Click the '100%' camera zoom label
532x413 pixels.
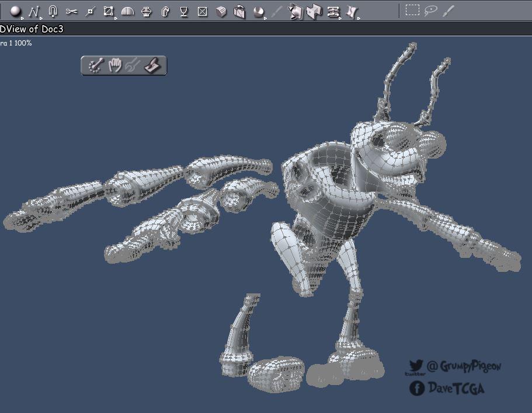pyautogui.click(x=23, y=43)
